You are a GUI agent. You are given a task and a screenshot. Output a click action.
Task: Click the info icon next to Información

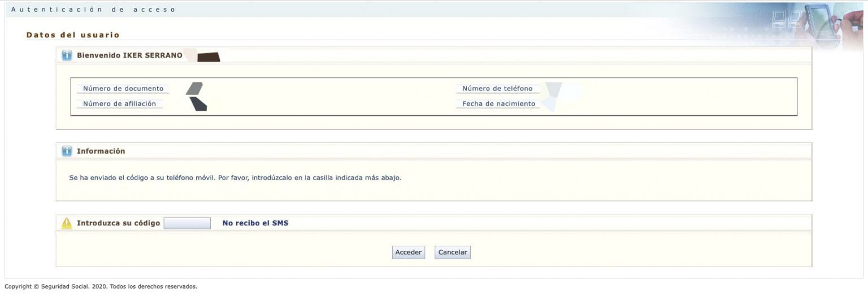(x=67, y=151)
